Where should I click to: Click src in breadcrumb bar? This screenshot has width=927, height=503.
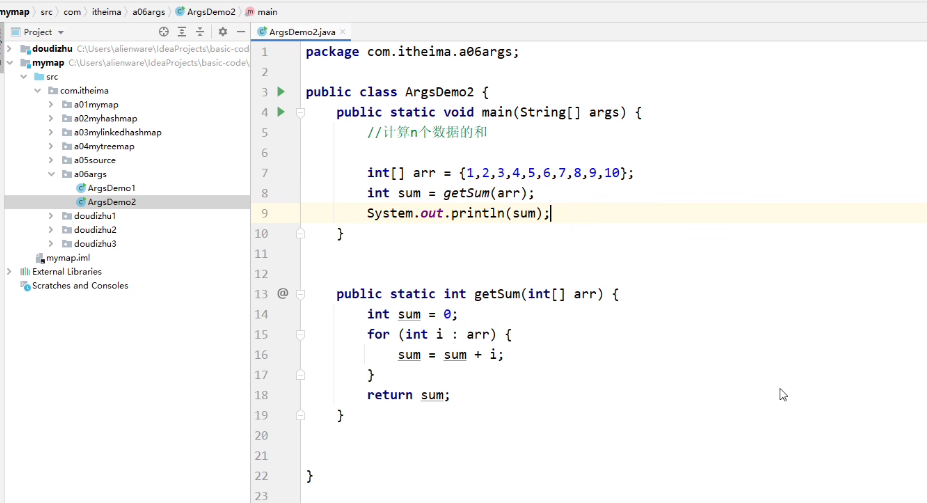pyautogui.click(x=46, y=12)
